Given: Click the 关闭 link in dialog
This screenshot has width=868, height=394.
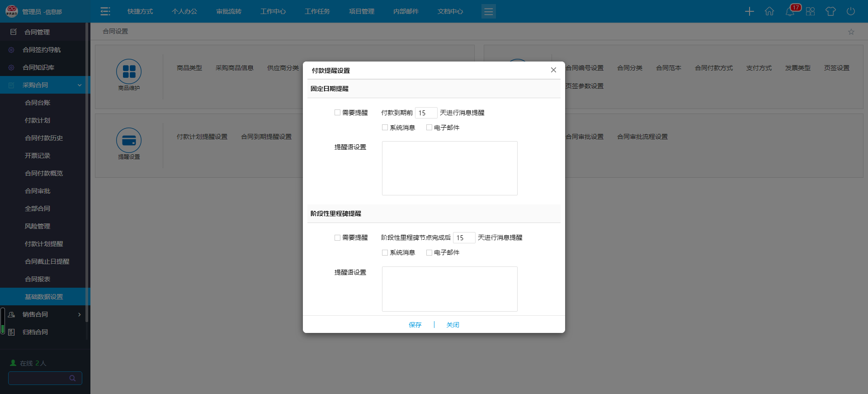Looking at the screenshot, I should click(x=453, y=325).
